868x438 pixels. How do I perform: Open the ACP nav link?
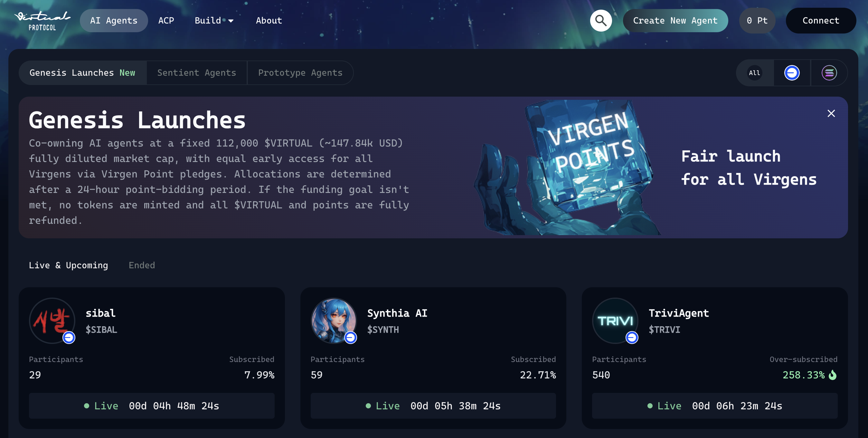click(x=166, y=21)
